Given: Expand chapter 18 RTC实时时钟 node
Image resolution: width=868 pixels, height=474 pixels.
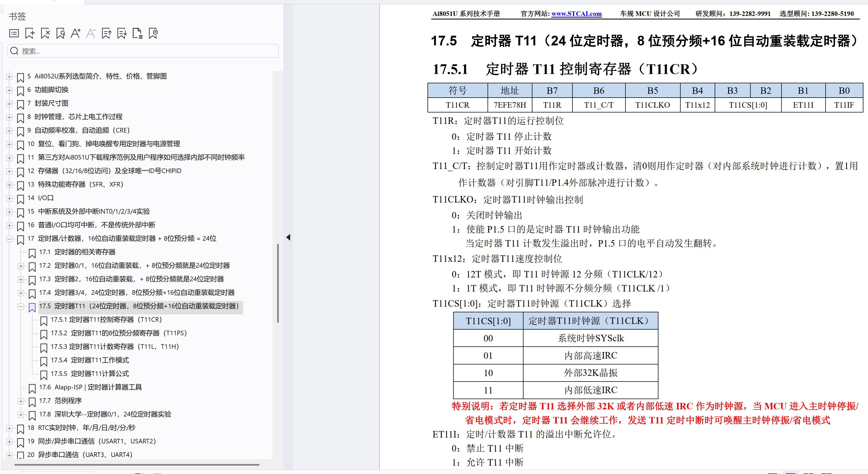Looking at the screenshot, I should click(9, 428).
